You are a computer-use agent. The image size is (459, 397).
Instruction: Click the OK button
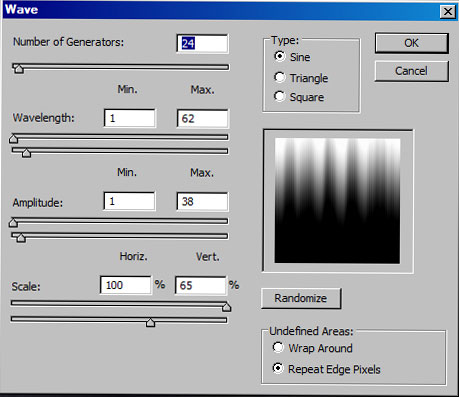(412, 43)
